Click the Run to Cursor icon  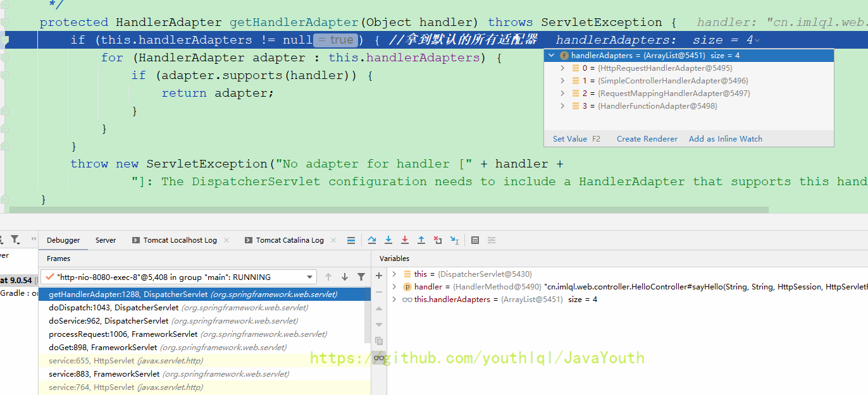[454, 240]
